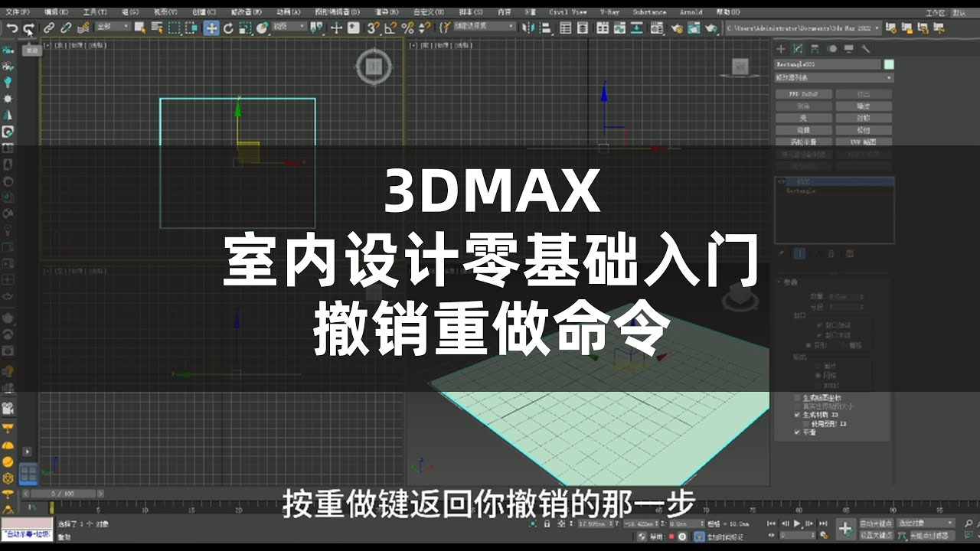Switch to the Utilities wrench tab
Screen dimensions: 980x551
[x=865, y=49]
